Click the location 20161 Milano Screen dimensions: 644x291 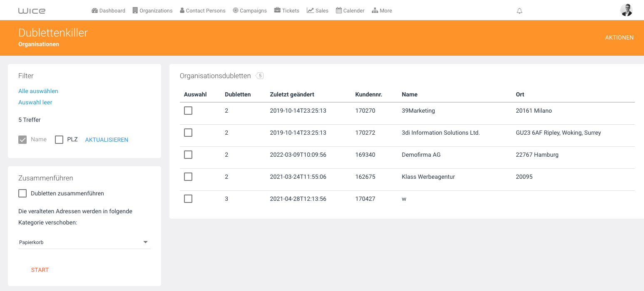tap(534, 111)
